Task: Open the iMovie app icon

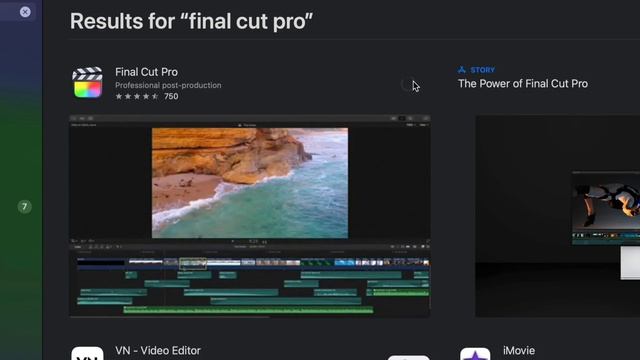Action: [x=475, y=353]
